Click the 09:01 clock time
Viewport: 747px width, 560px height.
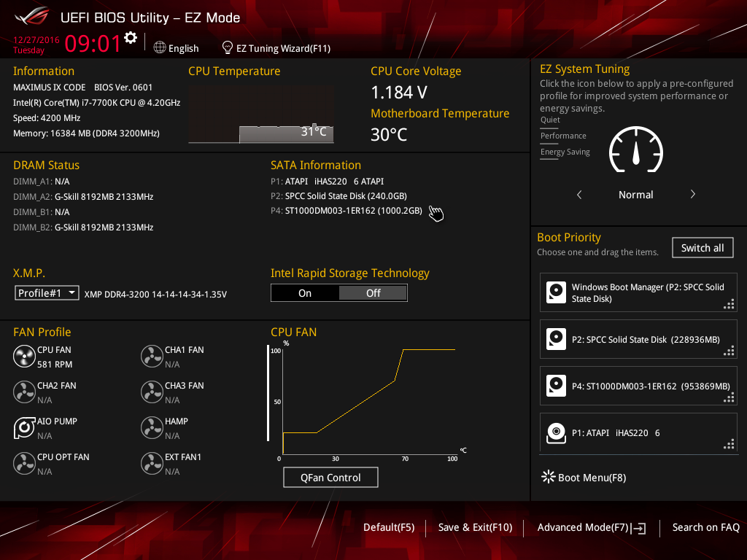tap(93, 43)
